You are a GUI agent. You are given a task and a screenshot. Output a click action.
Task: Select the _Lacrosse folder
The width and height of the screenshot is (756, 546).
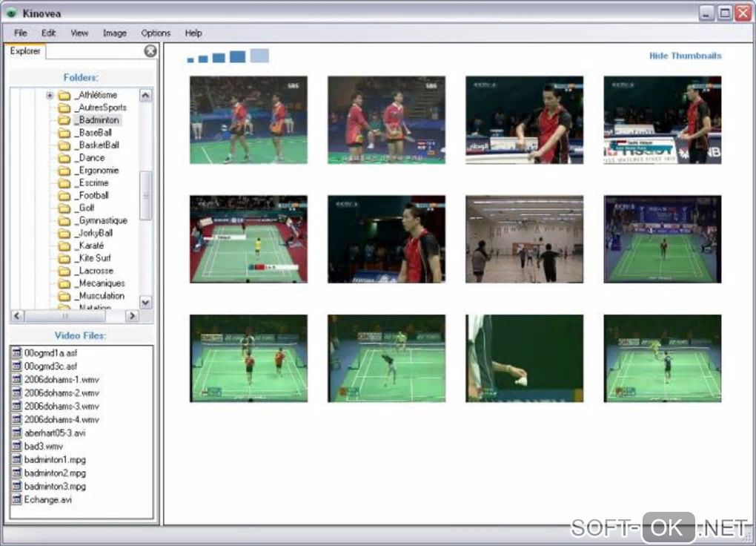(95, 270)
